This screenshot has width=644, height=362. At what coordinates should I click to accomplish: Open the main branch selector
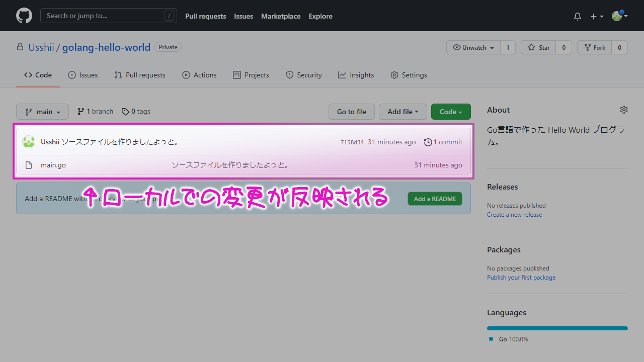(42, 112)
